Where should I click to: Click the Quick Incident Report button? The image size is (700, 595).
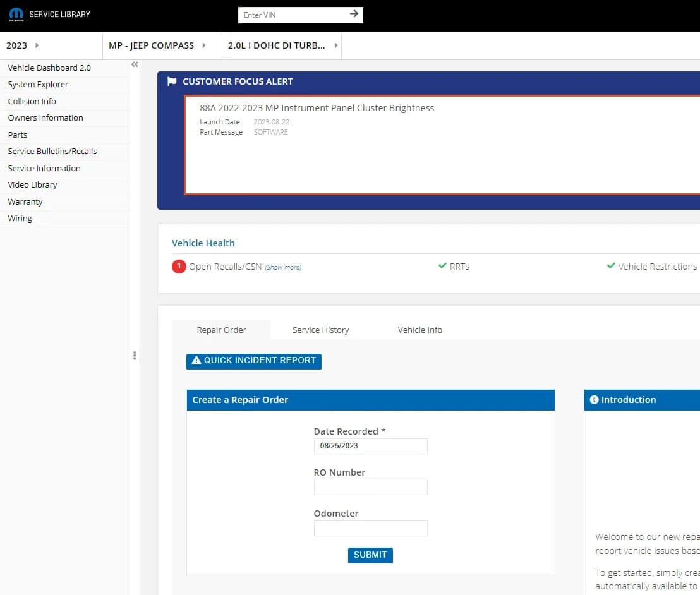click(253, 361)
